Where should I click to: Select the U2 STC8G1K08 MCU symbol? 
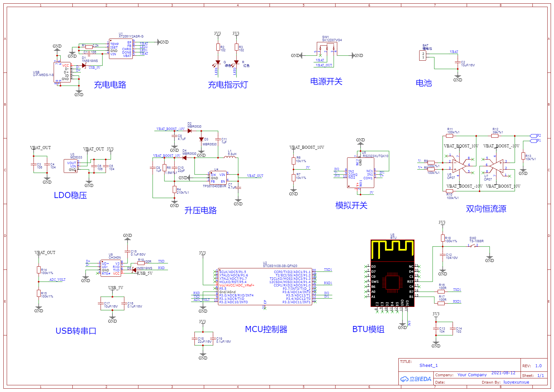[x=265, y=286]
